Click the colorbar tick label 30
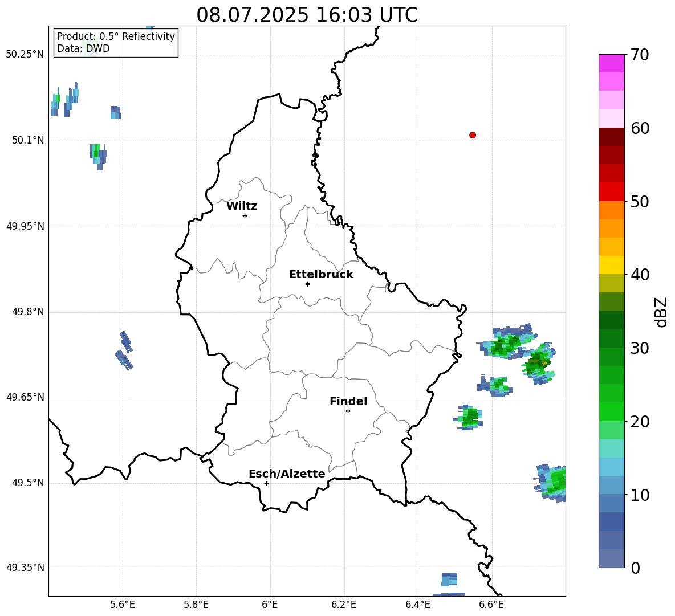The height and width of the screenshot is (616, 675). (x=640, y=348)
